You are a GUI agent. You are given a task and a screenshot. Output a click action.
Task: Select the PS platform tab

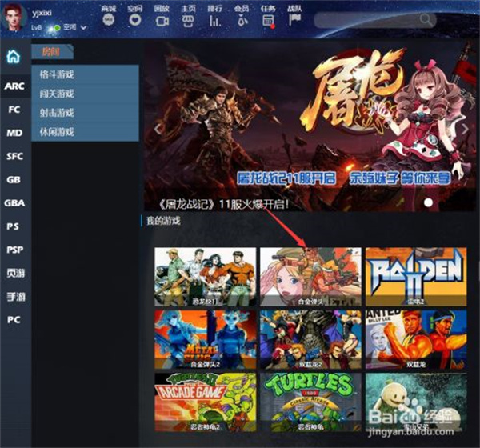pyautogui.click(x=14, y=226)
